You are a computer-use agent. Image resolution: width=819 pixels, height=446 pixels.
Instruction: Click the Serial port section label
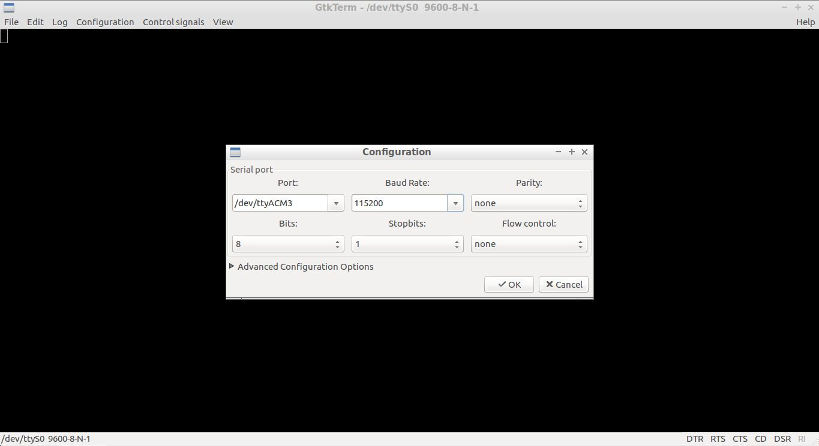click(x=251, y=170)
